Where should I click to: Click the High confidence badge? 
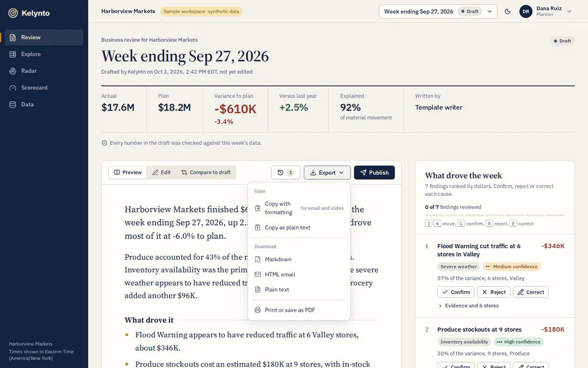519,342
